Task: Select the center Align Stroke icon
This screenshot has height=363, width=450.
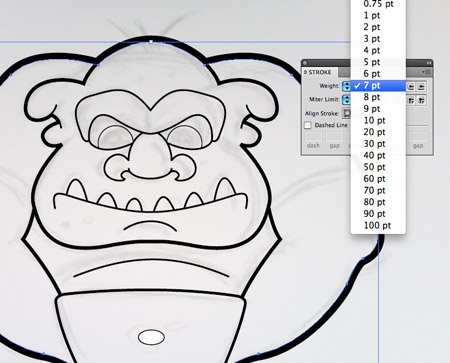Action: point(347,113)
